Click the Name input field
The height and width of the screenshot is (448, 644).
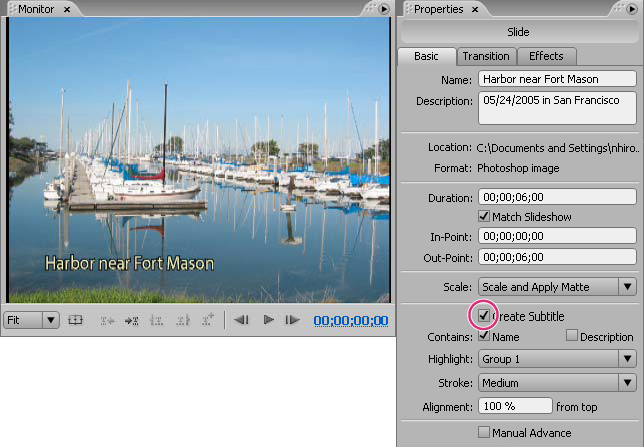click(557, 79)
